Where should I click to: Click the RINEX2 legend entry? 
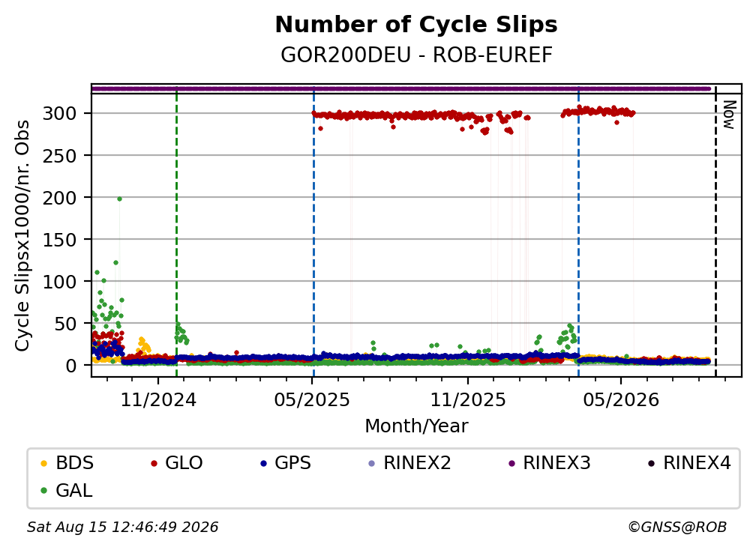409,463
